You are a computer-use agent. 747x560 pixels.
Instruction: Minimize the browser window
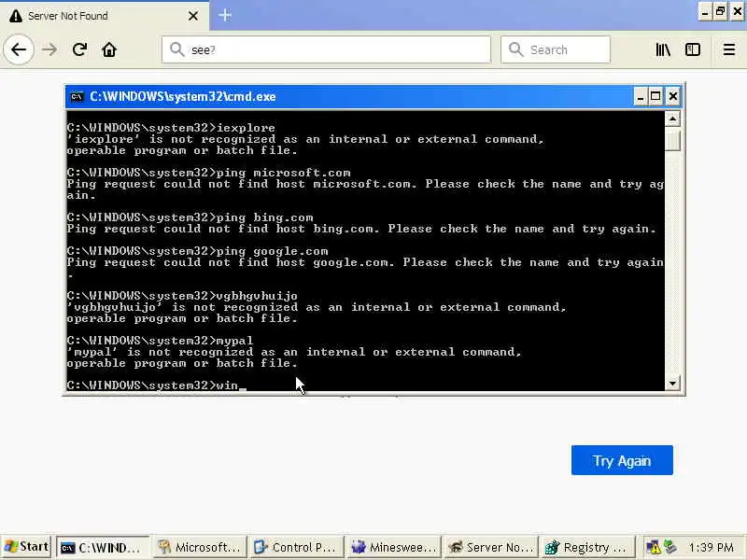tap(705, 12)
